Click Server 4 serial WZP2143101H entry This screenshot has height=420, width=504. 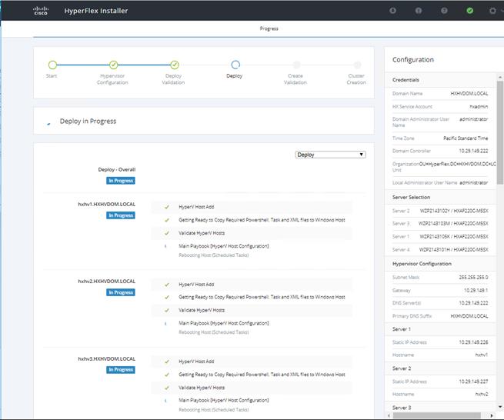(x=453, y=249)
